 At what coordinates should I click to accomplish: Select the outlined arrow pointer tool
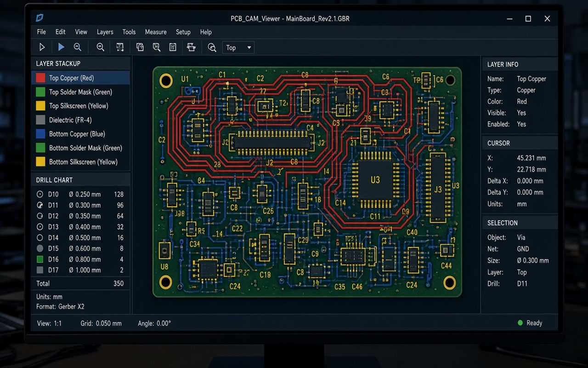(x=42, y=47)
